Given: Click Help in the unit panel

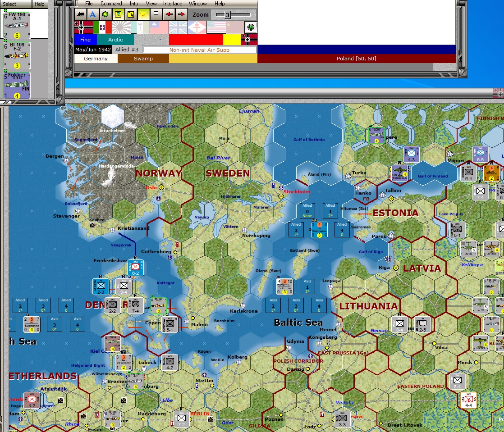Looking at the screenshot, I should (40, 4).
